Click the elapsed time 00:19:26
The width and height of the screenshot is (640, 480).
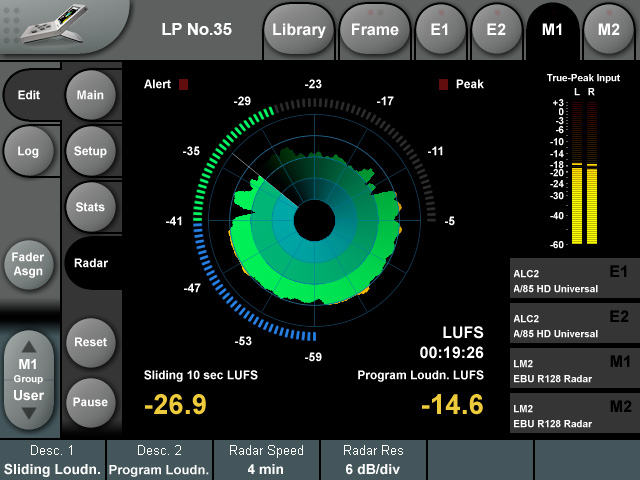point(451,353)
